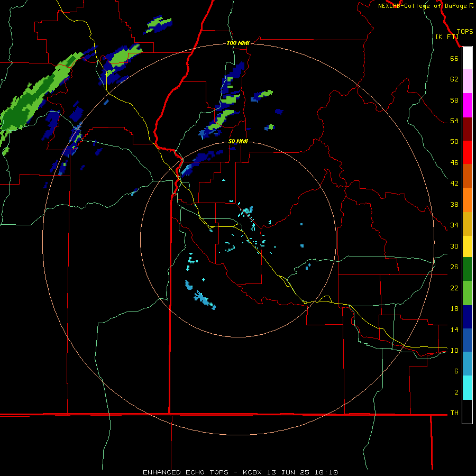
Task: Click the '100 NMI' range ring label
Action: [238, 43]
